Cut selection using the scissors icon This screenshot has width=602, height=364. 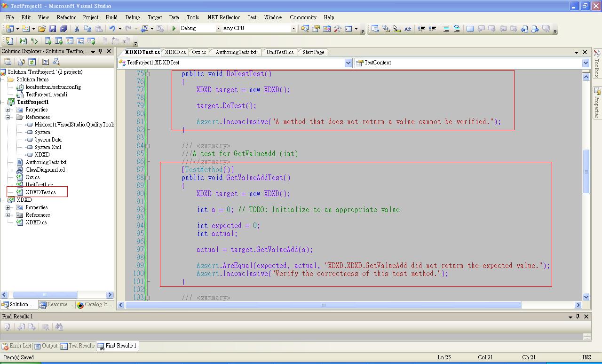pyautogui.click(x=77, y=29)
